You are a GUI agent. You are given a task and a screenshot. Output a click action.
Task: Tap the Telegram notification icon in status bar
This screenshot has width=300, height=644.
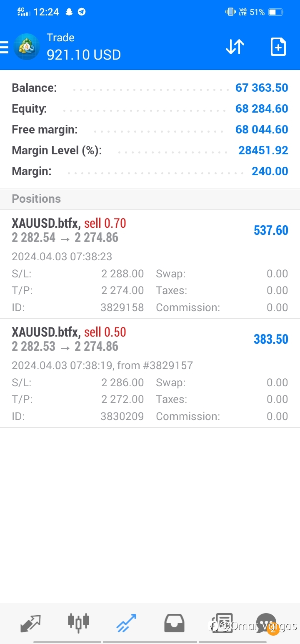pos(82,12)
